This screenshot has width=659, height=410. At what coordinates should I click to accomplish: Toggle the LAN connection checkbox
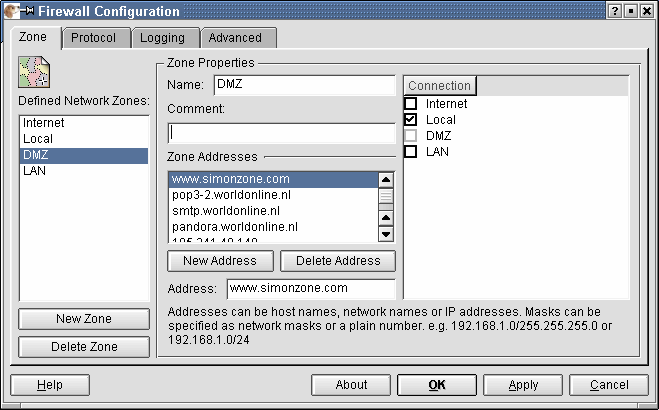[x=411, y=152]
